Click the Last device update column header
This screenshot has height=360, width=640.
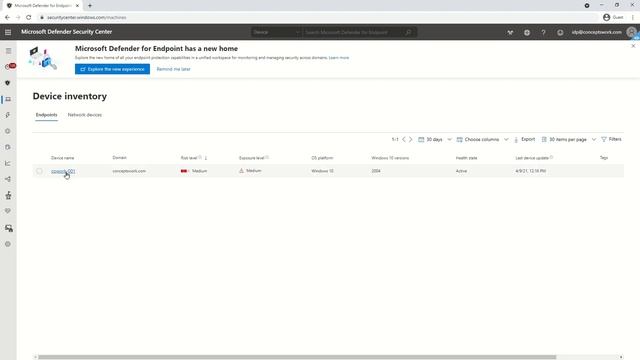coord(534,158)
